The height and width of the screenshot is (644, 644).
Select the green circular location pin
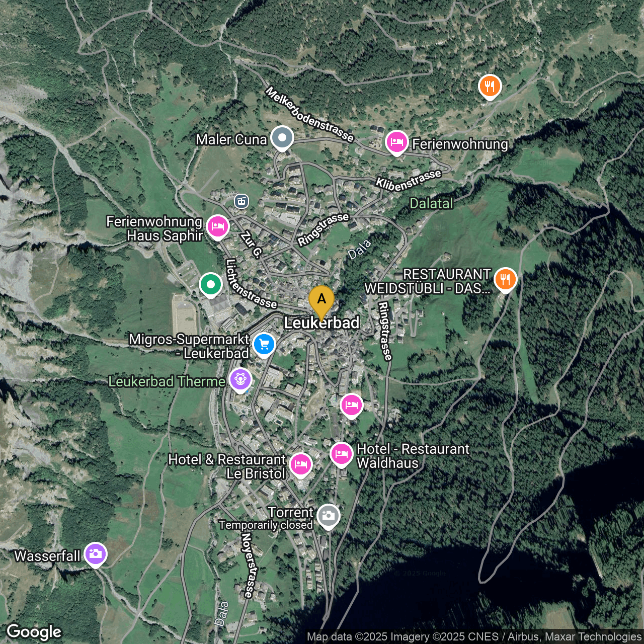pos(211,285)
